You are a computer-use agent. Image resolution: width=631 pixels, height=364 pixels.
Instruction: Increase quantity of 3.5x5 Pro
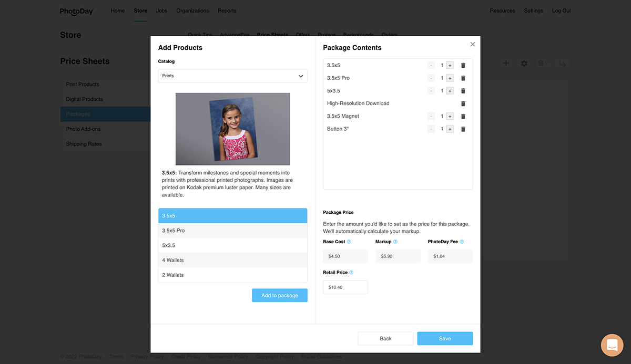click(450, 78)
